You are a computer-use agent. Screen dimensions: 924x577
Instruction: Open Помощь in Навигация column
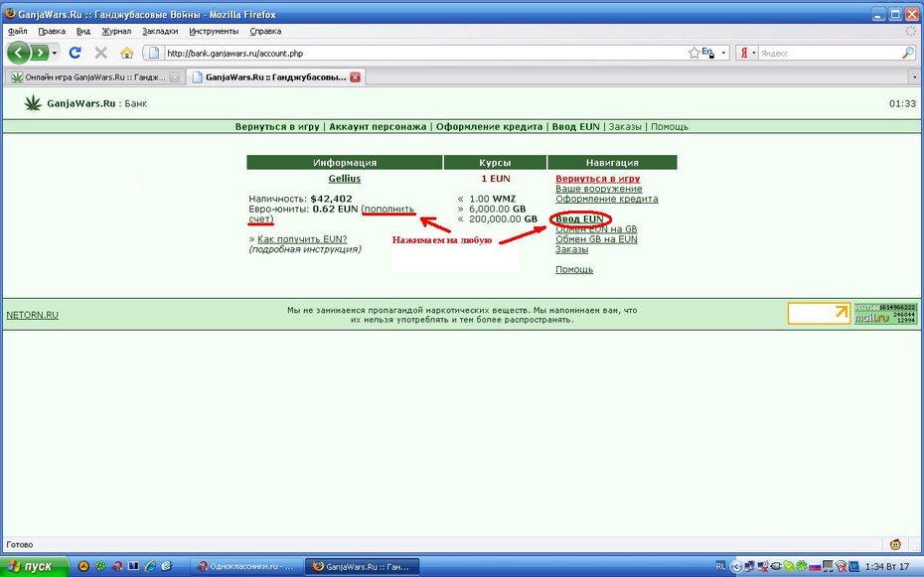point(574,269)
